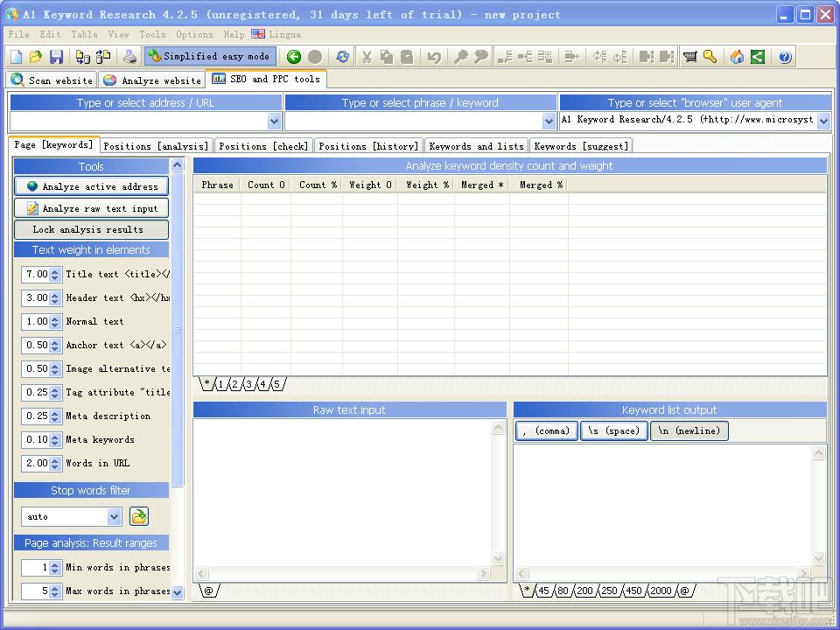Click the scissors cut icon

coord(367,57)
